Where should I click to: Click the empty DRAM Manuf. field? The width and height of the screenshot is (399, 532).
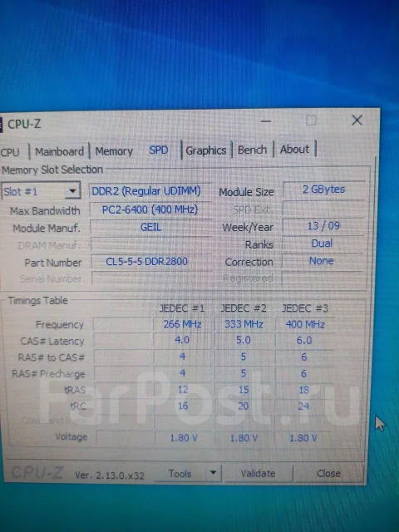[151, 244]
